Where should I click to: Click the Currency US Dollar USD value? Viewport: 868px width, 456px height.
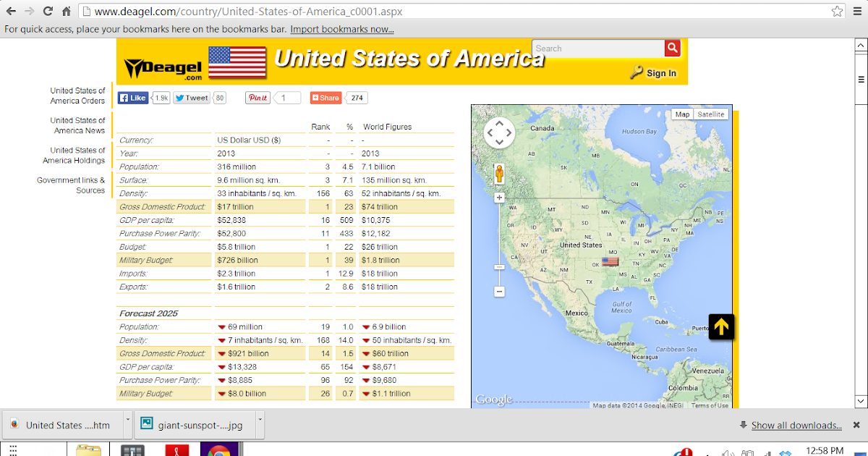249,140
